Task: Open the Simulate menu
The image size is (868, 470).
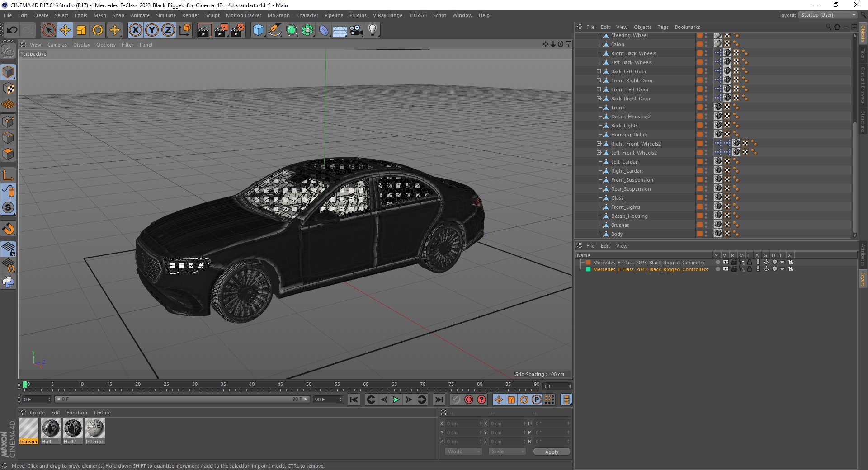Action: tap(166, 15)
